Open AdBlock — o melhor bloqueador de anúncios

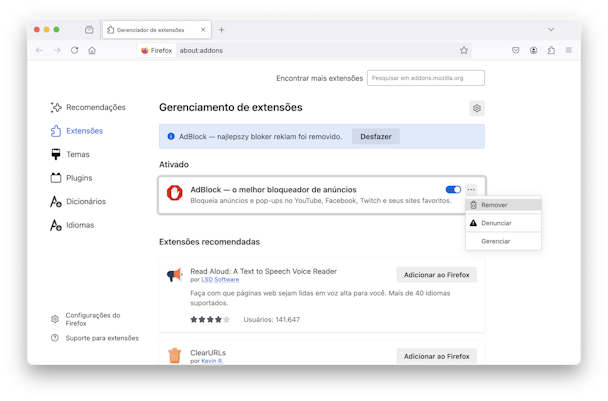point(273,190)
